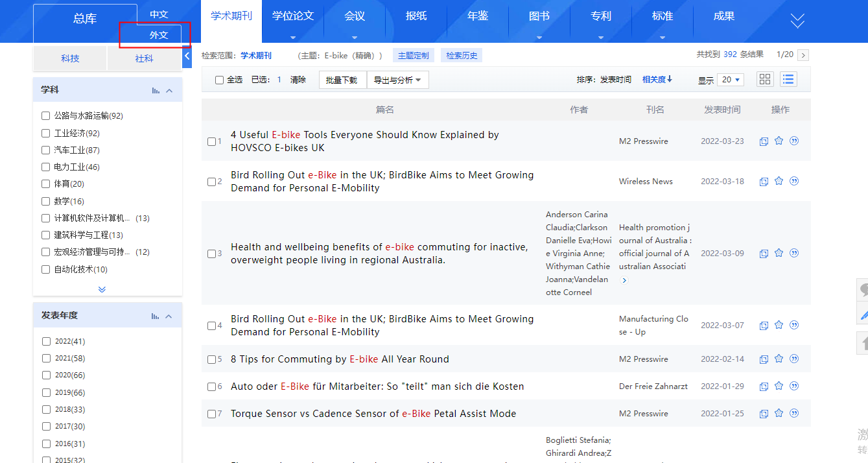Cite the Health and wellbeing benefits article
The height and width of the screenshot is (463, 868).
(x=794, y=253)
